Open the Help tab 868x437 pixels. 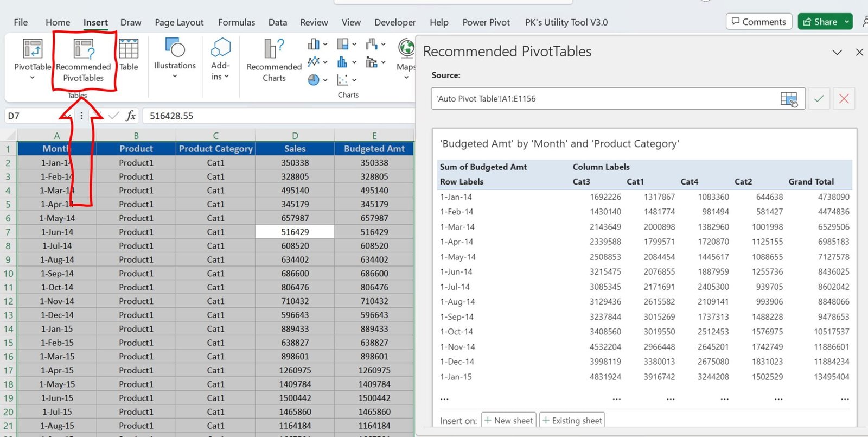click(439, 22)
